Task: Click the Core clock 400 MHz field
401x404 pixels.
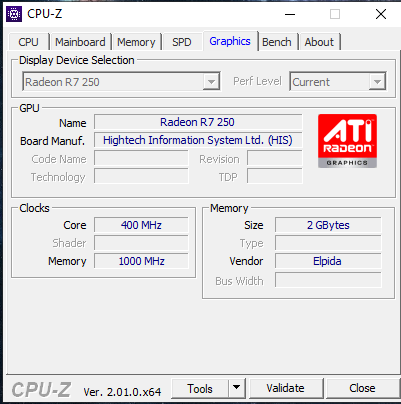Action: 141,225
